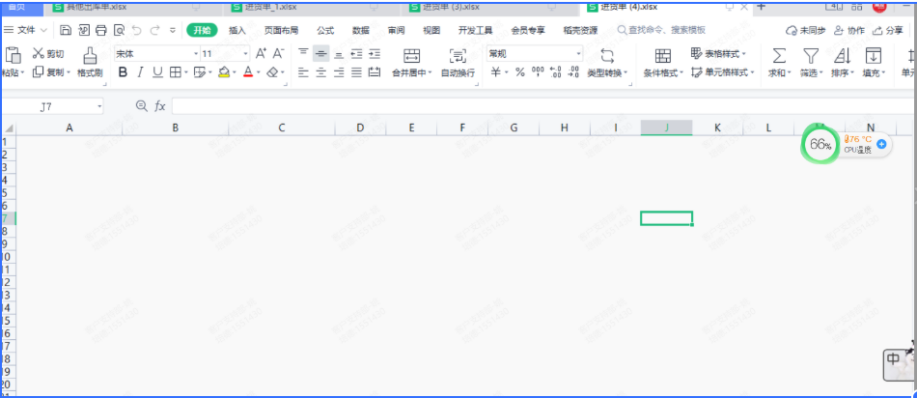The width and height of the screenshot is (917, 398).
Task: Expand the Name Box dropdown arrow
Action: click(100, 106)
